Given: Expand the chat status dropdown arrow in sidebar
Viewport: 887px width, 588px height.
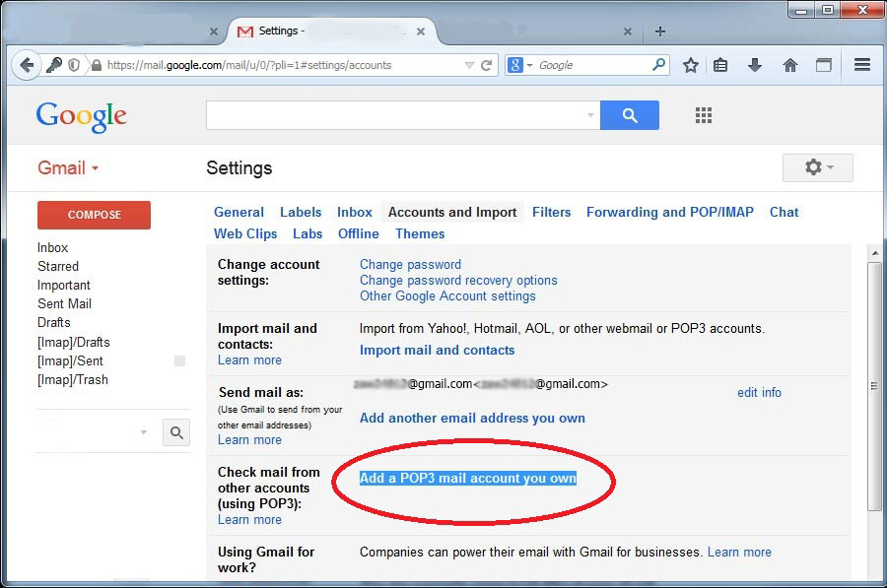Looking at the screenshot, I should coord(143,432).
